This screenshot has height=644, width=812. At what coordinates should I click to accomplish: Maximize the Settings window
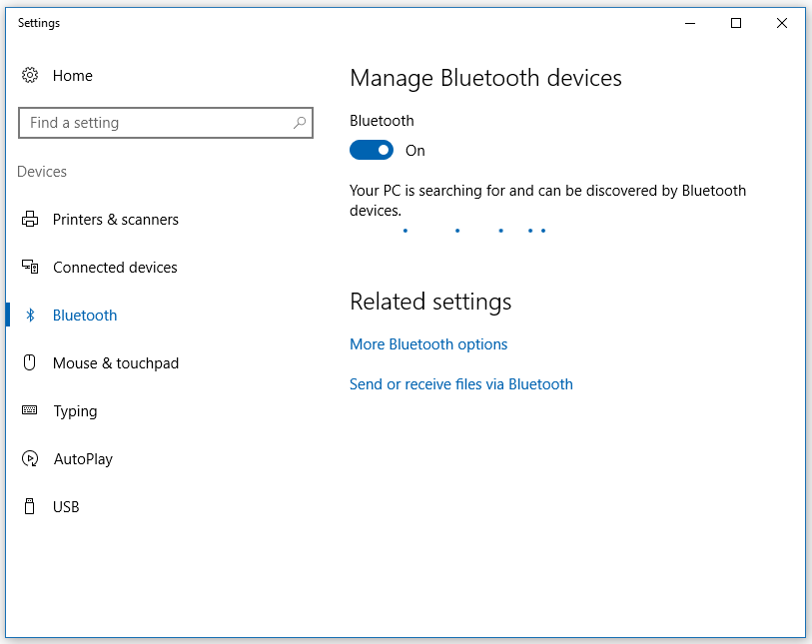[x=736, y=23]
